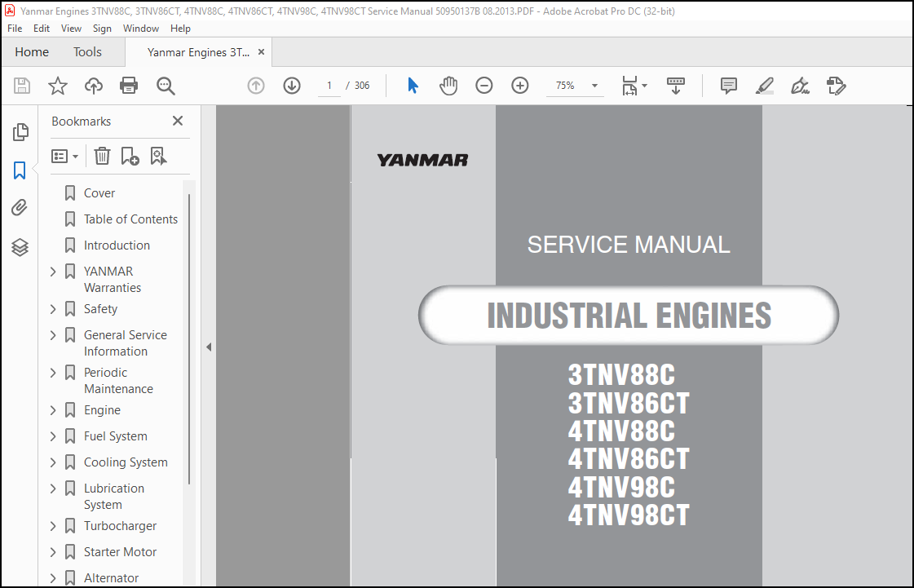Zoom in with plus circle
Screen dimensions: 914x588
click(x=520, y=86)
